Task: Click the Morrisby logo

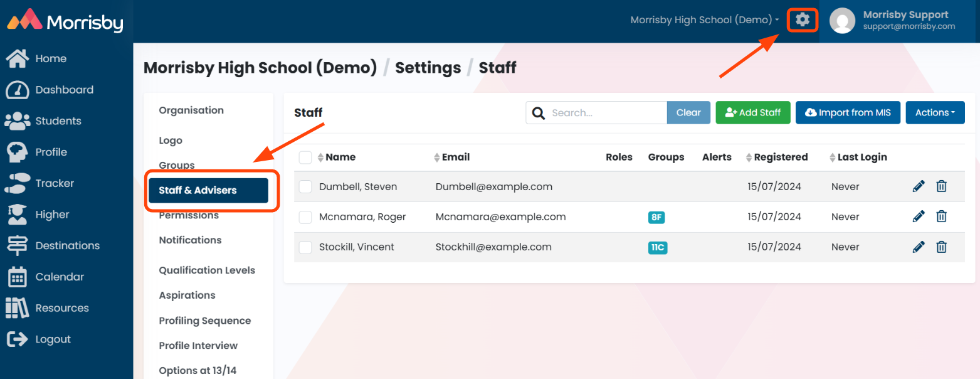Action: 65,21
